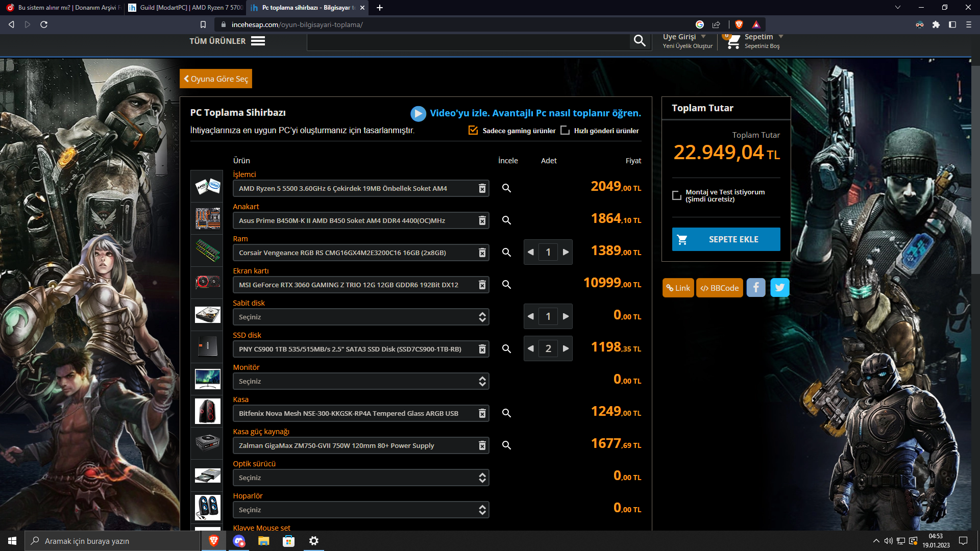This screenshot has height=551, width=980.
Task: Get BBCode for this build
Action: 720,288
